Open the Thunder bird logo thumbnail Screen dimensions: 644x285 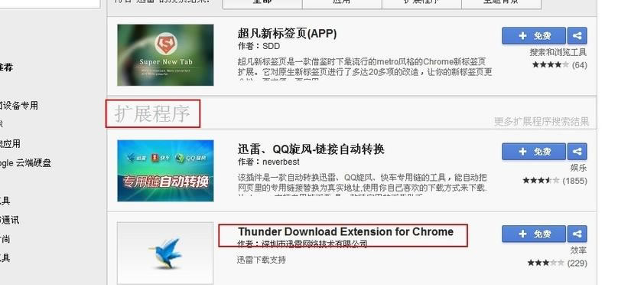click(165, 254)
